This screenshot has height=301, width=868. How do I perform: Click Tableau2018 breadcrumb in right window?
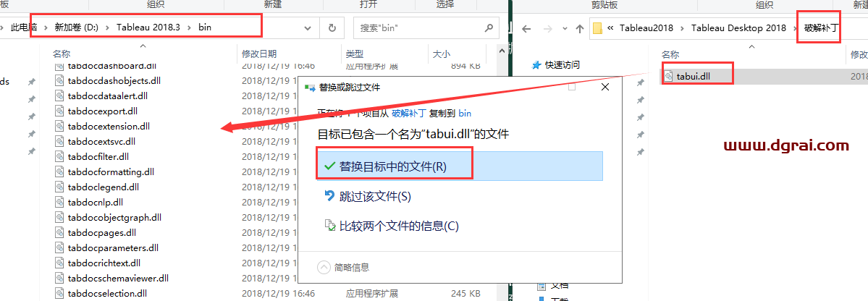pyautogui.click(x=646, y=28)
